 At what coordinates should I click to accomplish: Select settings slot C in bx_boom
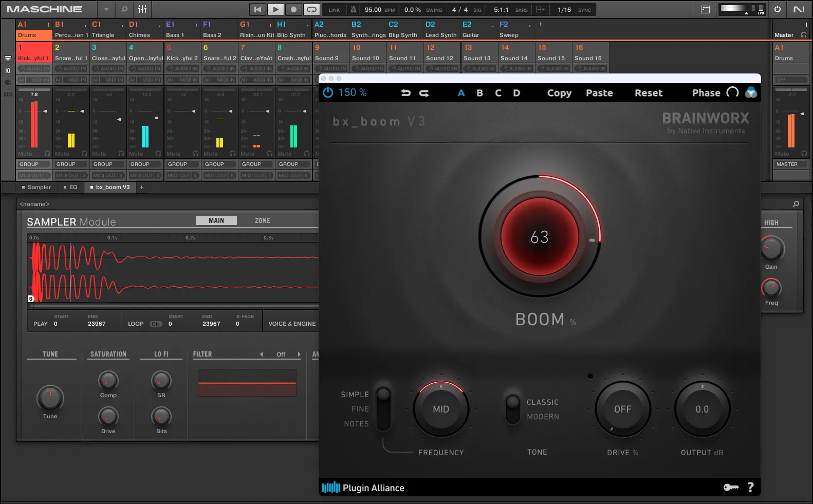(498, 93)
